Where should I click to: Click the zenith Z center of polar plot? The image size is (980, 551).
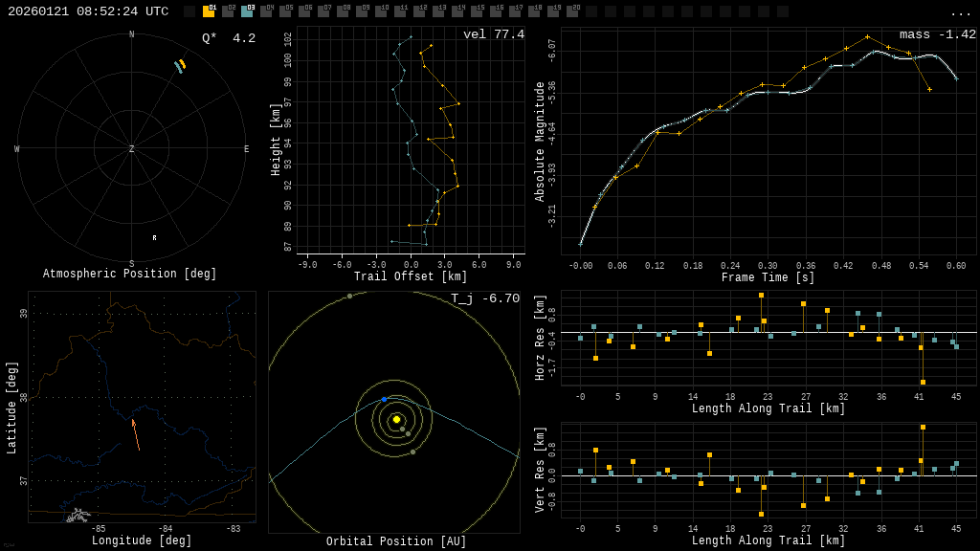(x=132, y=149)
